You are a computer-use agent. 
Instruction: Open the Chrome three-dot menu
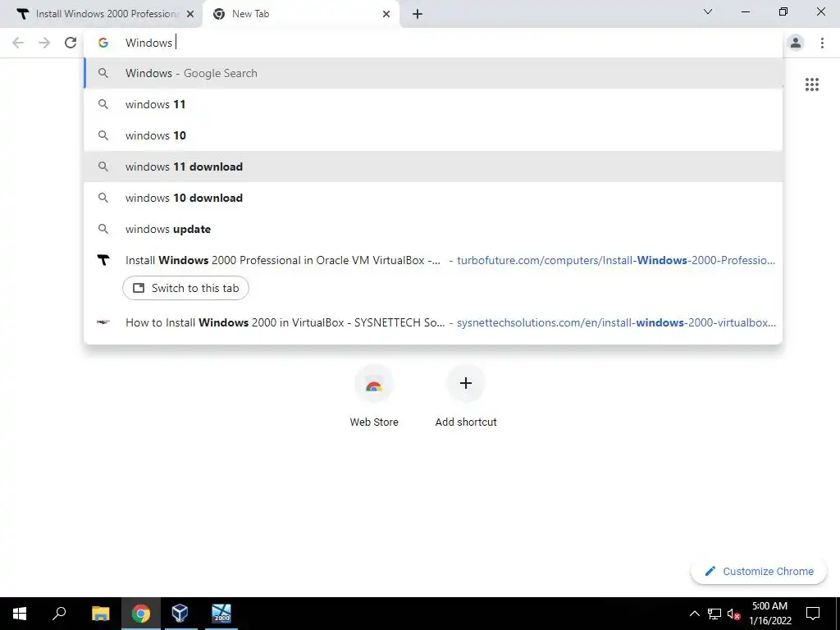822,43
